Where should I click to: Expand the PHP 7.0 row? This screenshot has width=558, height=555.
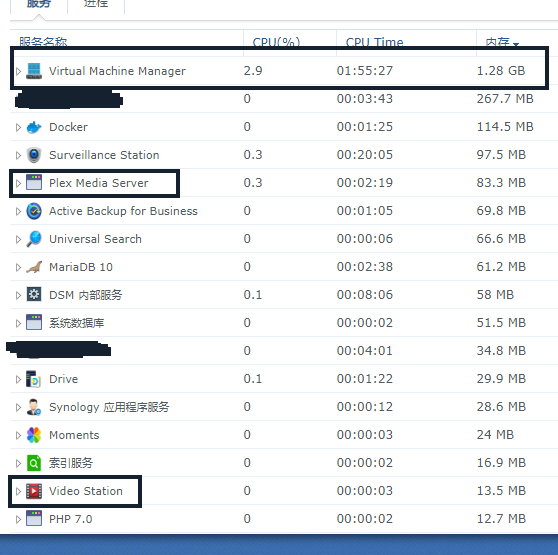(19, 519)
